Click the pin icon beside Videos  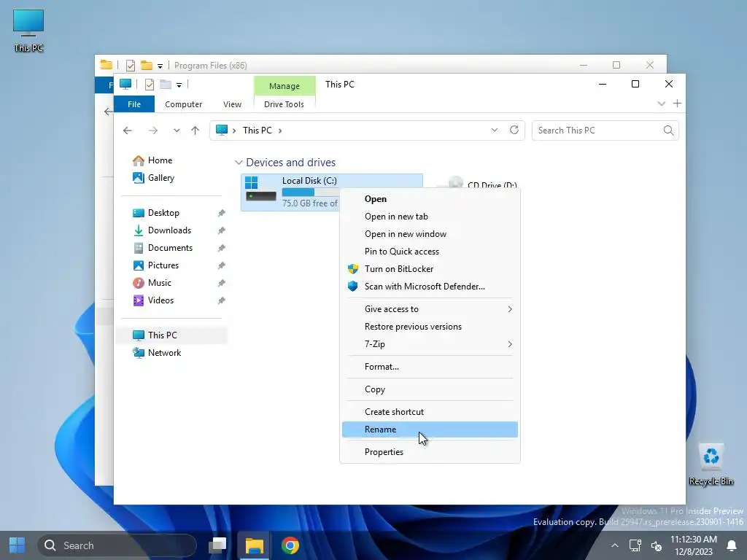[x=222, y=301]
